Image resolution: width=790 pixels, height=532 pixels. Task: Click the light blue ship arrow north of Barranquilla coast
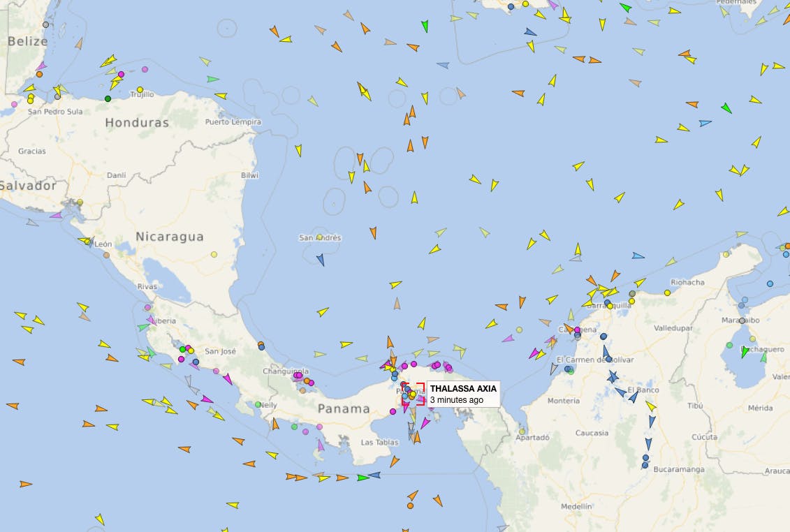tap(638, 256)
